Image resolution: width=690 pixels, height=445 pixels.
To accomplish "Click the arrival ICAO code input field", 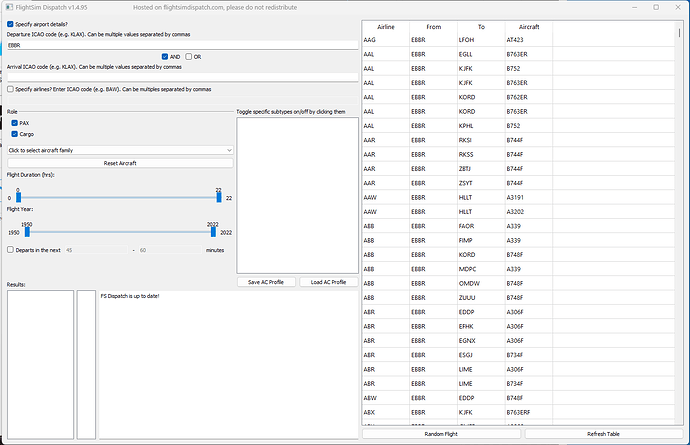I will pyautogui.click(x=183, y=77).
